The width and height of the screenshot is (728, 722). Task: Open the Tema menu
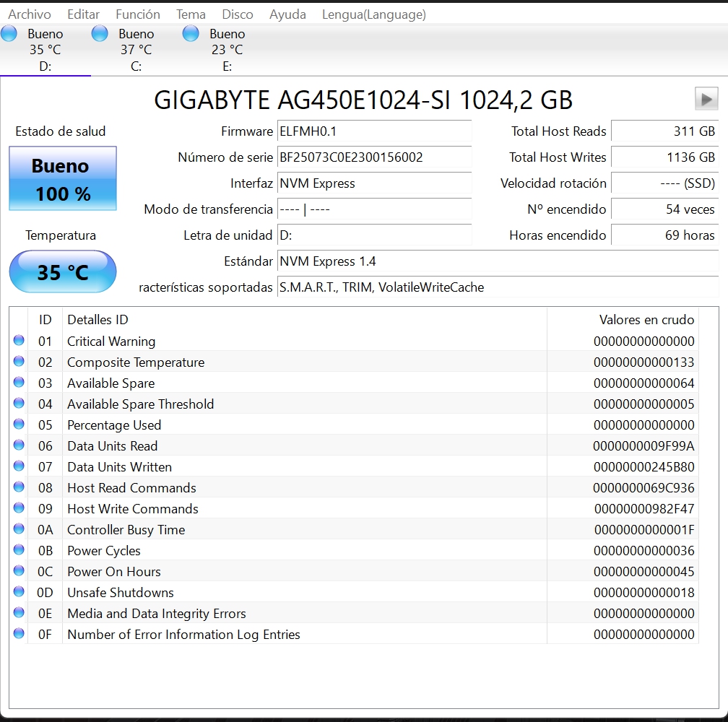point(191,14)
